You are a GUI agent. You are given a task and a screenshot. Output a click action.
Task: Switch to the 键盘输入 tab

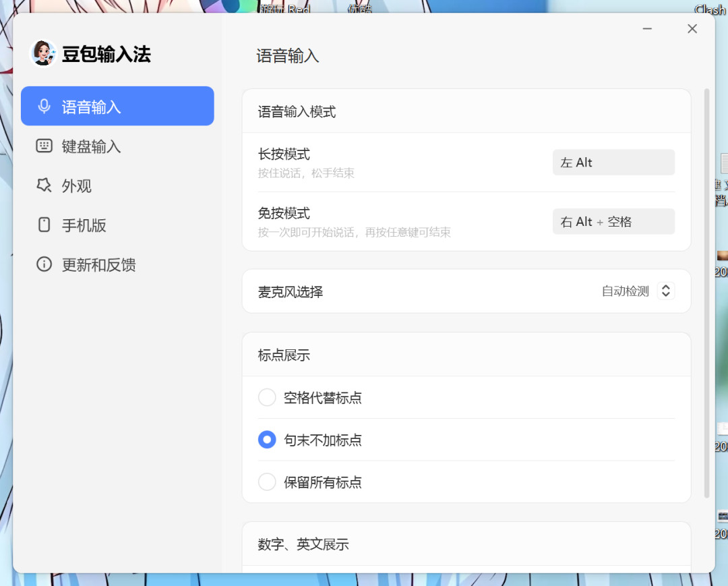117,146
